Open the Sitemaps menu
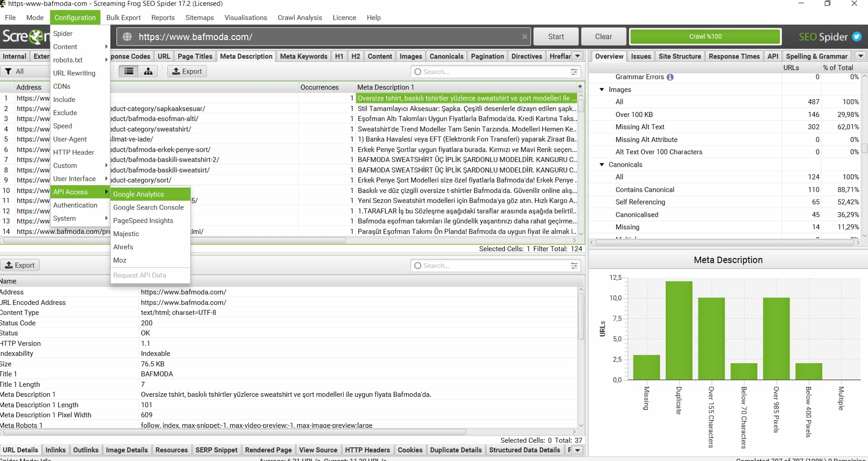Screen dimensions: 868x461 click(200, 18)
